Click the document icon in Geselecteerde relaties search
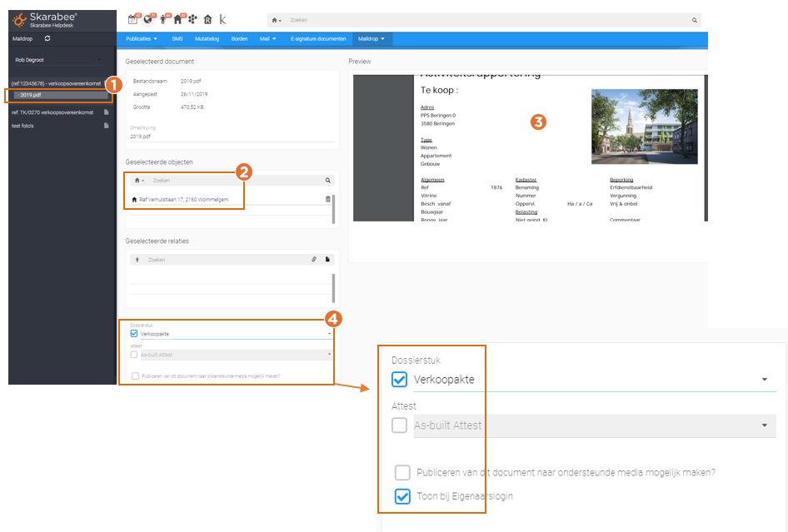The height and width of the screenshot is (532, 788). [x=327, y=259]
